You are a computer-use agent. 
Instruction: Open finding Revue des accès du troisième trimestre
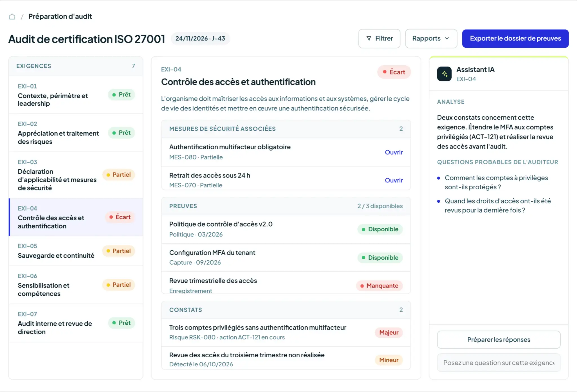[x=286, y=358]
